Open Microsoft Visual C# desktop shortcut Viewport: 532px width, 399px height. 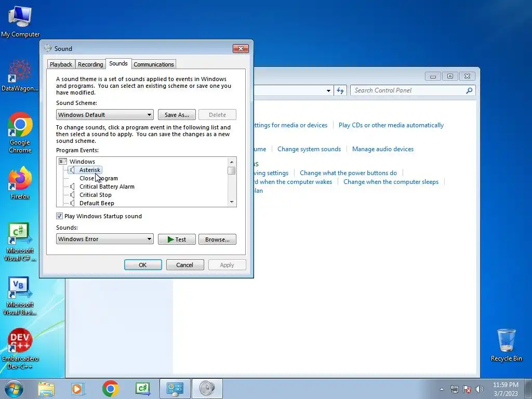20,242
